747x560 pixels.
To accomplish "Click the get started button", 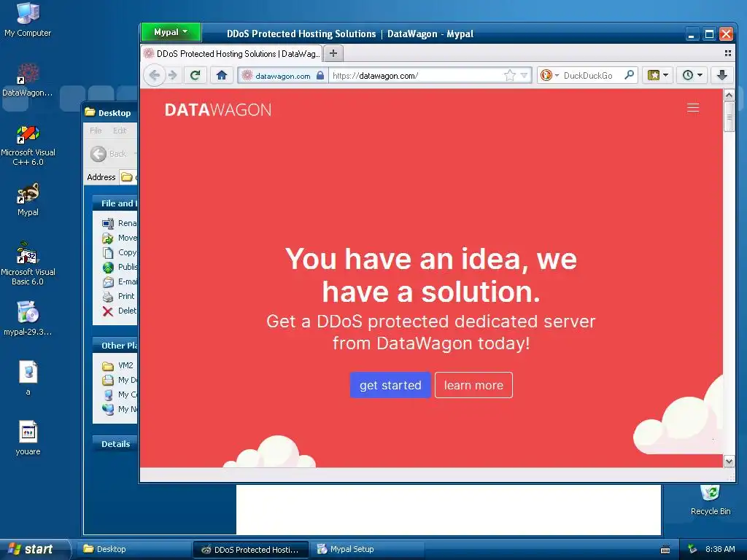I will pyautogui.click(x=390, y=385).
